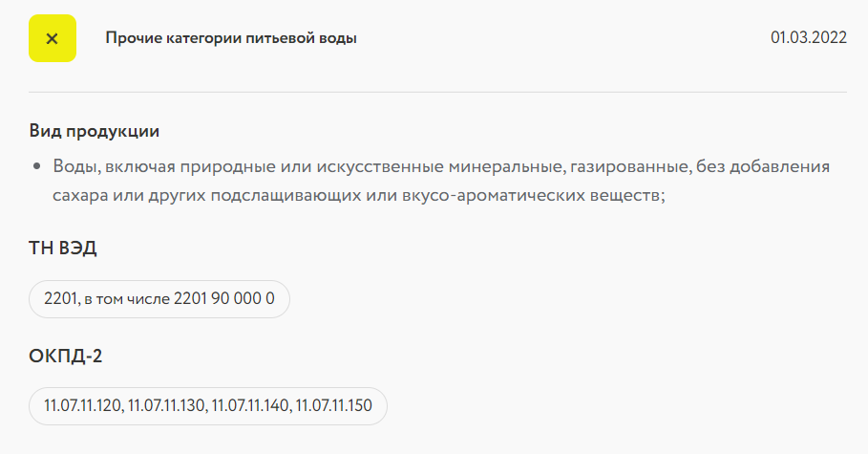The width and height of the screenshot is (868, 455).
Task: Click the code 11.07.11.130
Action: pos(167,406)
